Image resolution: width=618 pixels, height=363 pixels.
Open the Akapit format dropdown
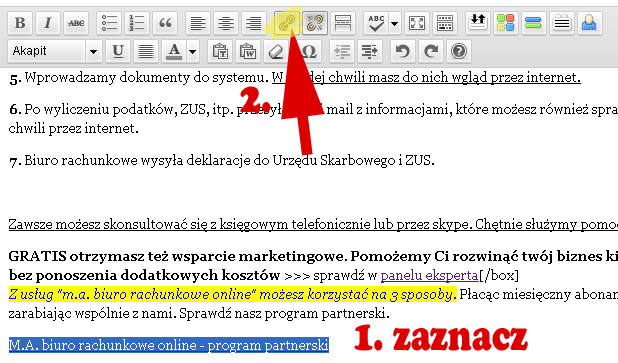coord(55,51)
